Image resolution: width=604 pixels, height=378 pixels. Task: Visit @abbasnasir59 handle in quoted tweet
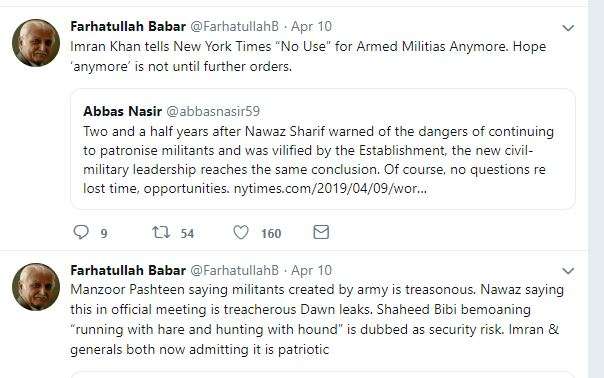coord(213,111)
